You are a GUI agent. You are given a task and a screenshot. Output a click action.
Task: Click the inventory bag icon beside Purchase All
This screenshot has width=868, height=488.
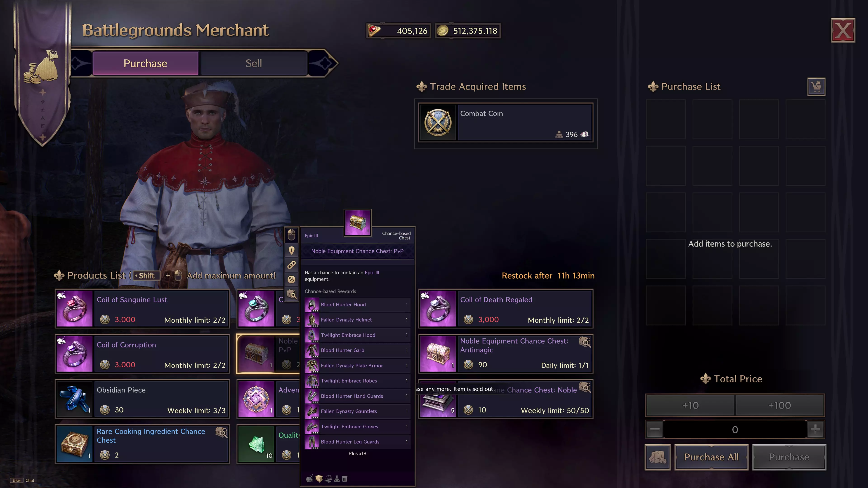coord(657,457)
